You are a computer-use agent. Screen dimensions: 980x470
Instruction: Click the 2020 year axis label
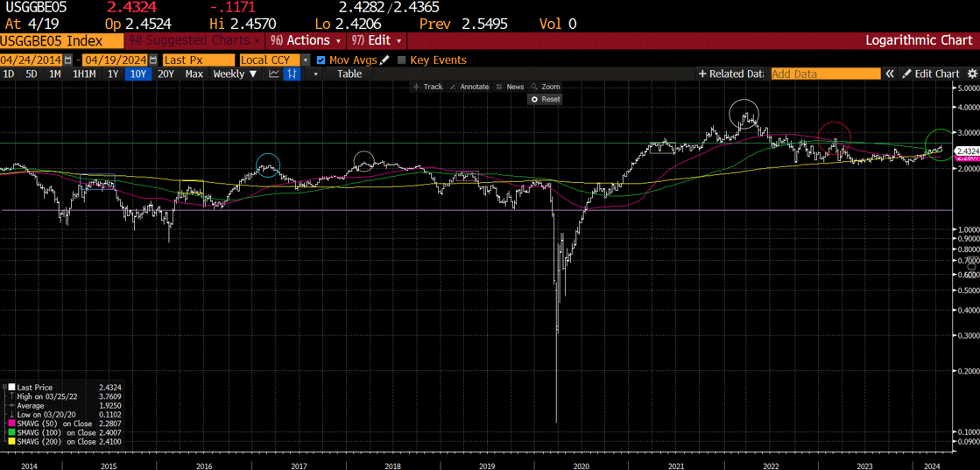point(581,466)
